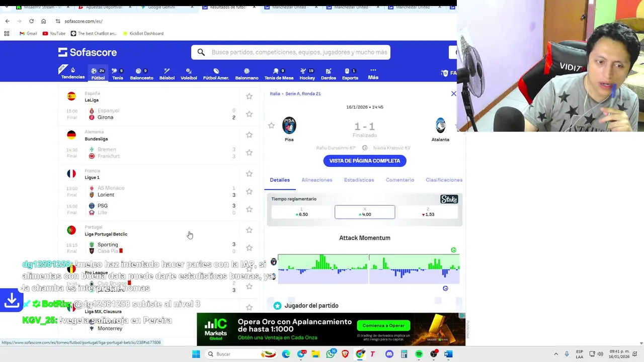This screenshot has width=644, height=362.
Task: Open the Tenis sport icon
Action: coord(118,74)
